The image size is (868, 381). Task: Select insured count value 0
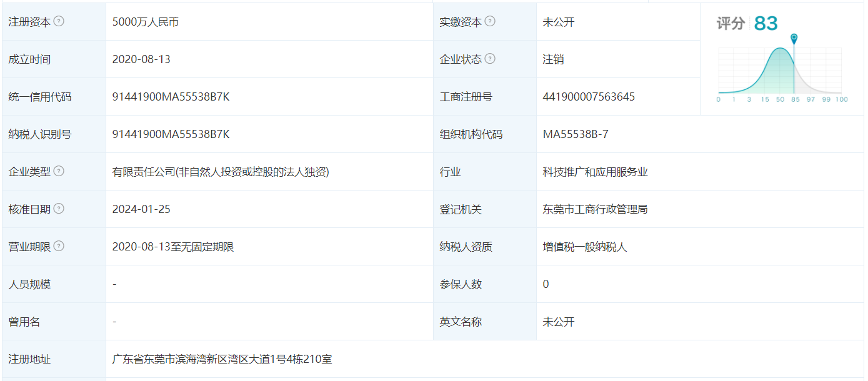coord(546,284)
